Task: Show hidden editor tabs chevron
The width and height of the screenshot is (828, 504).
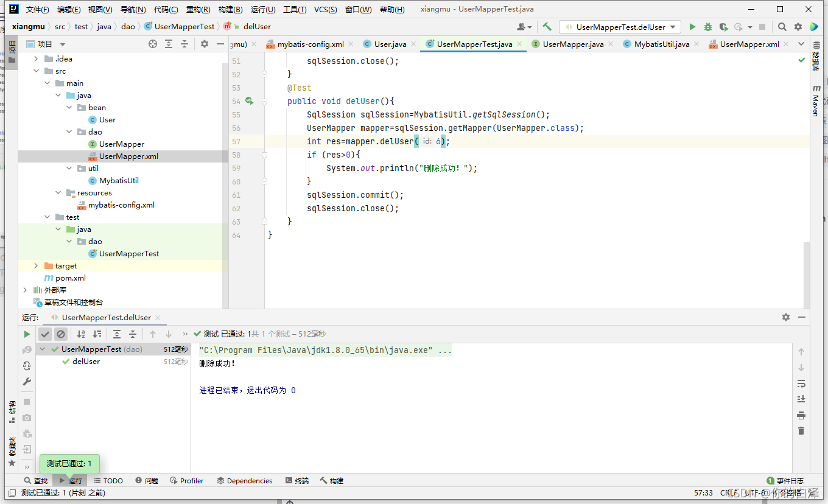Action: pos(802,44)
